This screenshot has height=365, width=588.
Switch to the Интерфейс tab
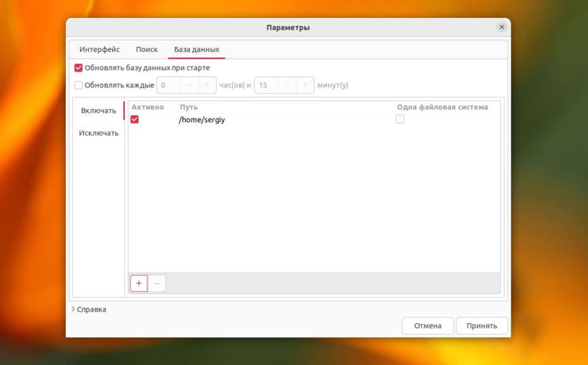[99, 49]
